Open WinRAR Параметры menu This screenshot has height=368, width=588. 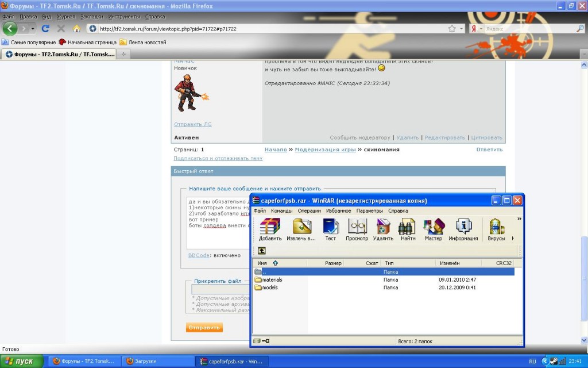pyautogui.click(x=370, y=210)
